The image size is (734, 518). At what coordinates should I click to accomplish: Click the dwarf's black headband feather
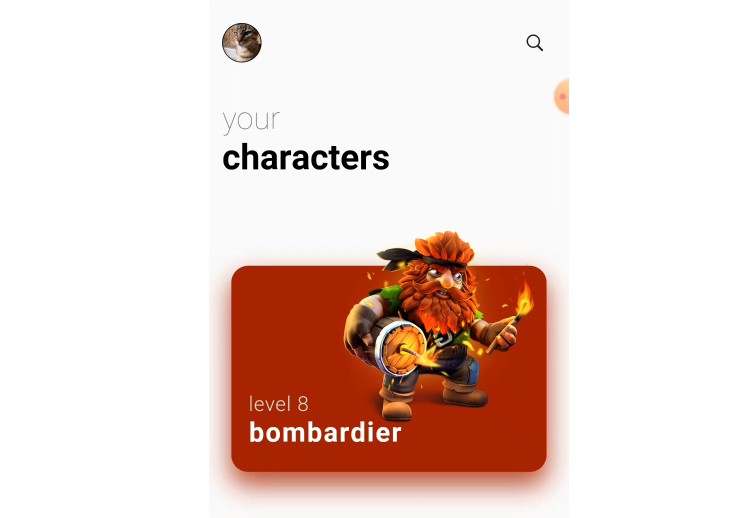(395, 257)
